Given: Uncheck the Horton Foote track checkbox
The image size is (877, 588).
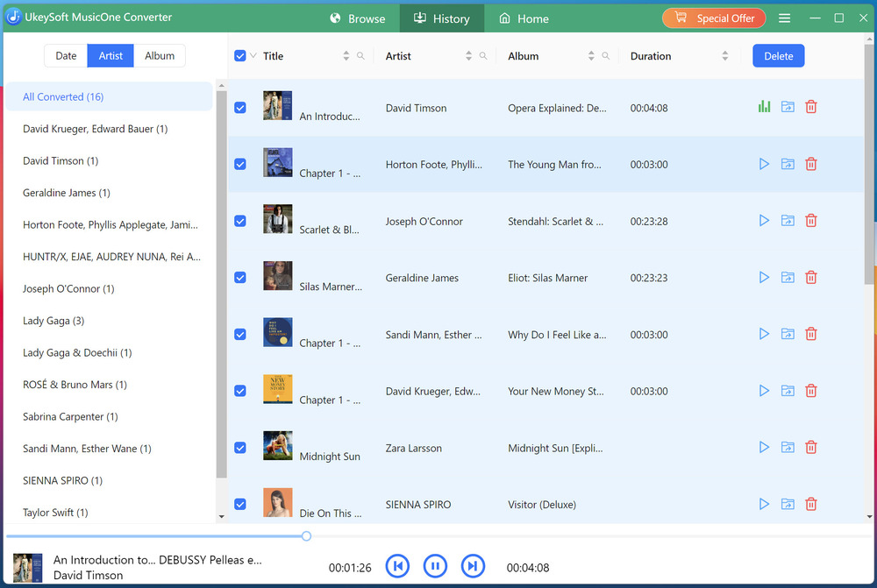Looking at the screenshot, I should tap(240, 165).
